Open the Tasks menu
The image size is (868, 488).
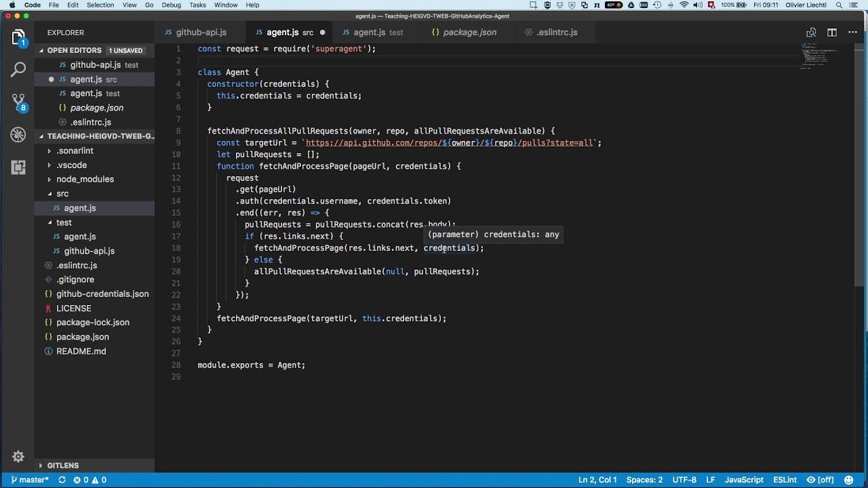(197, 5)
